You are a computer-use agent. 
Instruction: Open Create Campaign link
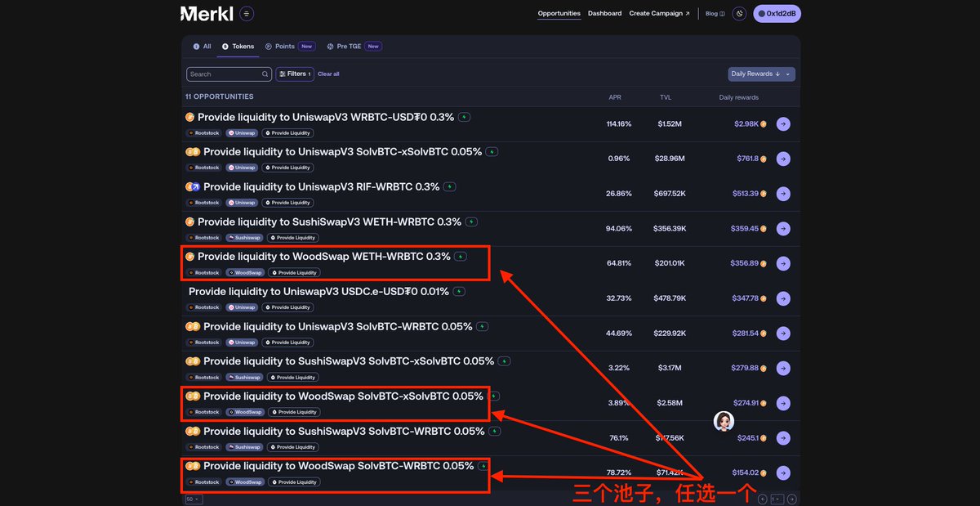(659, 13)
